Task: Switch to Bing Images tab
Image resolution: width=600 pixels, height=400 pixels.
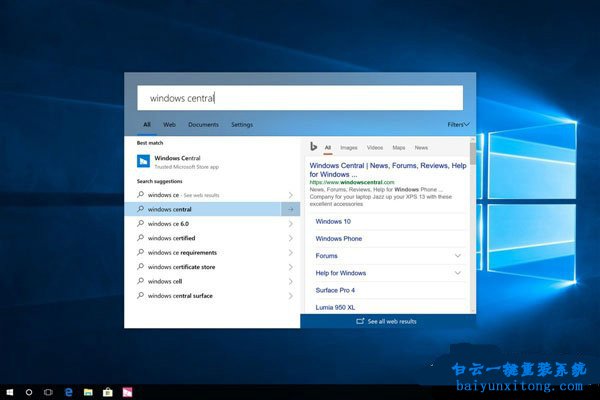Action: (349, 147)
